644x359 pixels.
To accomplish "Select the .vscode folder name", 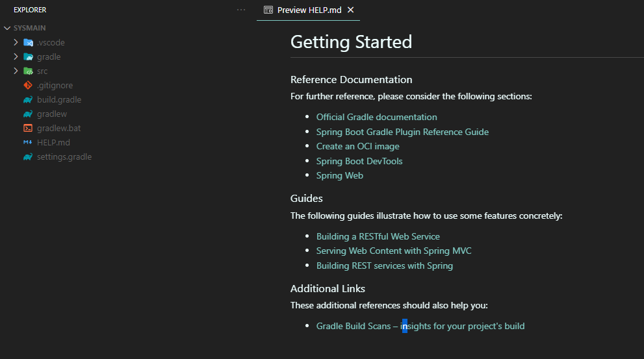I will point(51,42).
